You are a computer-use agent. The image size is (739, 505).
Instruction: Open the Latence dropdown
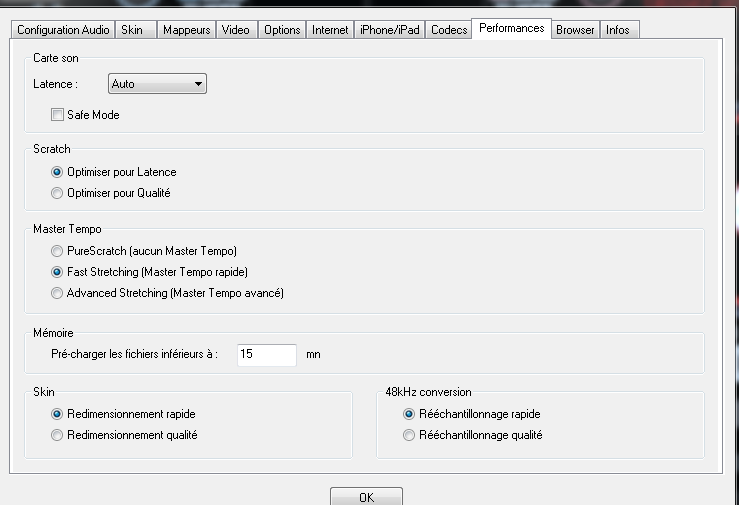(157, 84)
